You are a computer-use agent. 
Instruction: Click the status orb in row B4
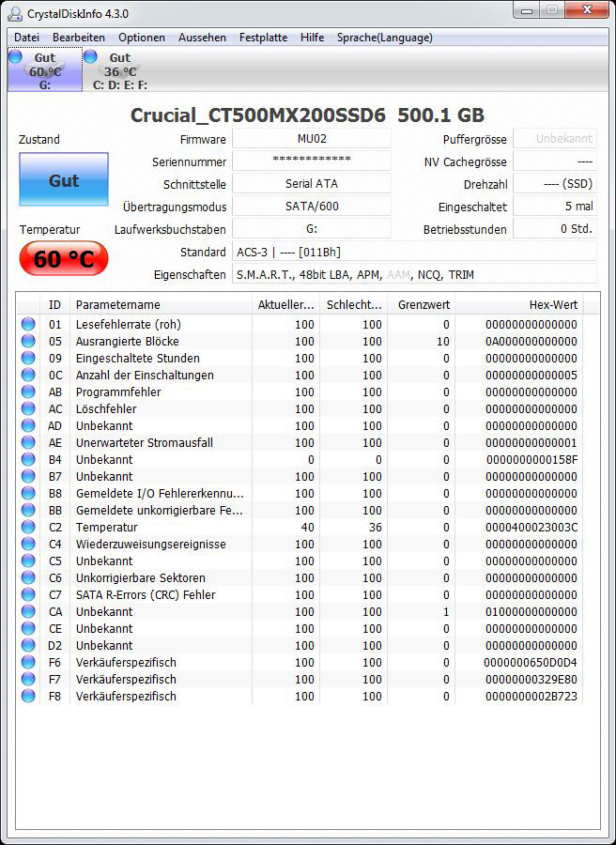[28, 459]
